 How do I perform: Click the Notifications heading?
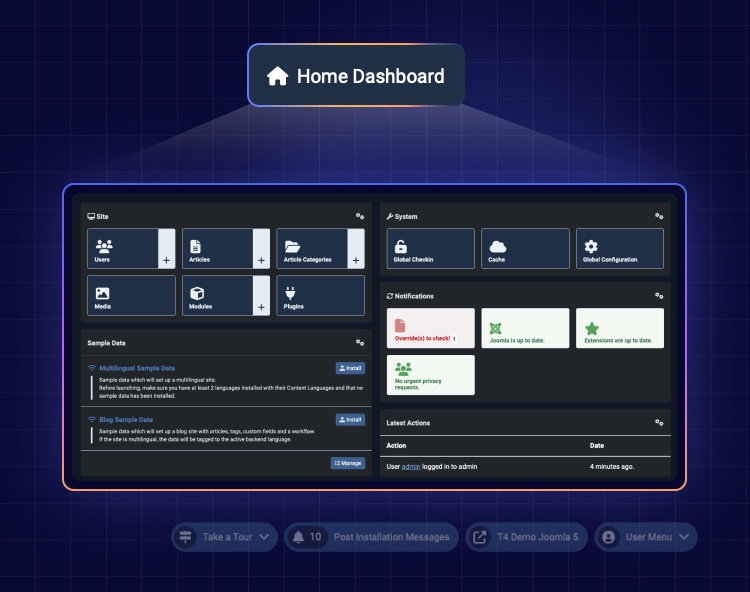coord(414,296)
